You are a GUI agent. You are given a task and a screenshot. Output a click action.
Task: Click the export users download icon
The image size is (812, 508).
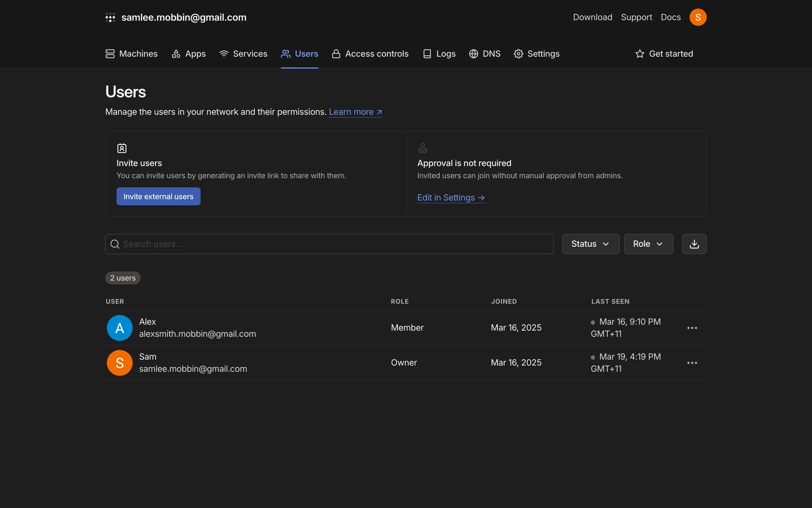pos(694,244)
